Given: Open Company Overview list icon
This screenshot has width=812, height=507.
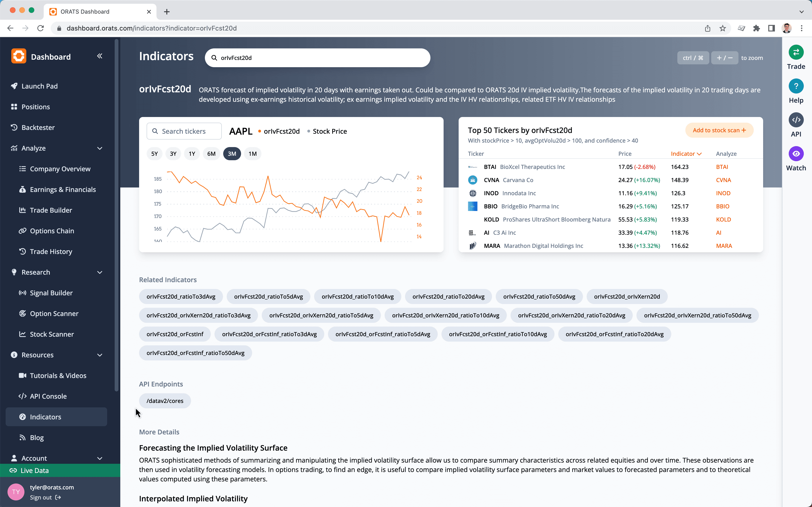Looking at the screenshot, I should point(23,169).
